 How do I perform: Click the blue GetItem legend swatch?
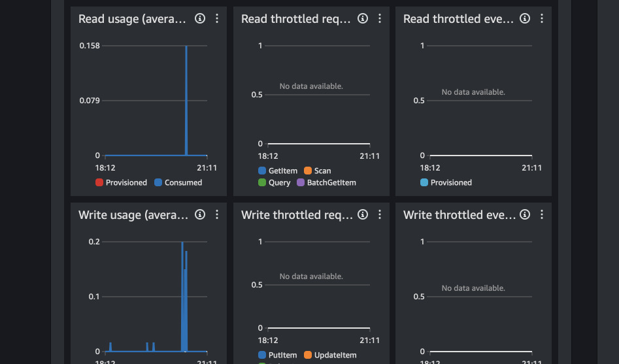pyautogui.click(x=262, y=171)
